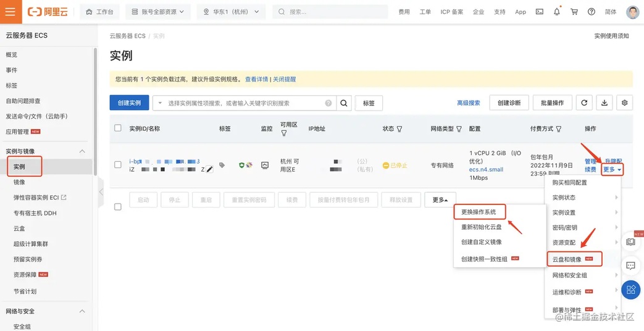644x331 pixels.
Task: Open the chat support floating icon
Action: tap(630, 266)
